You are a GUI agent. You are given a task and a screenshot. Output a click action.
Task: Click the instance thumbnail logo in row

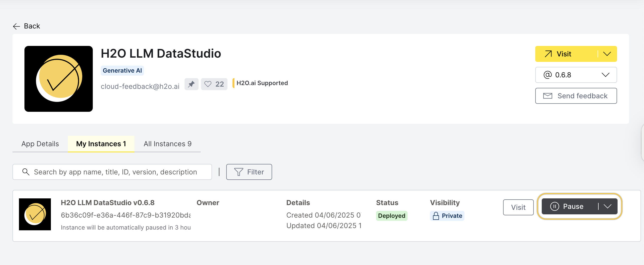point(35,214)
